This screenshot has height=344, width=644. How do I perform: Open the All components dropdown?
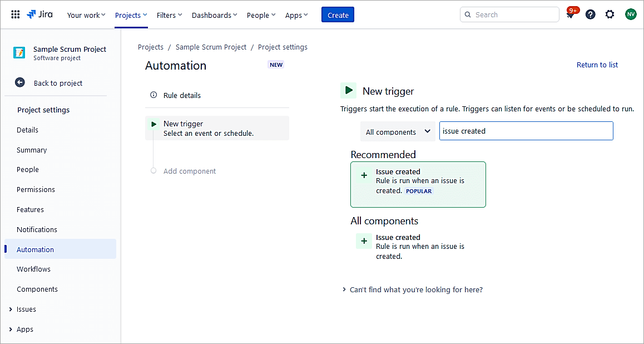[x=398, y=132]
